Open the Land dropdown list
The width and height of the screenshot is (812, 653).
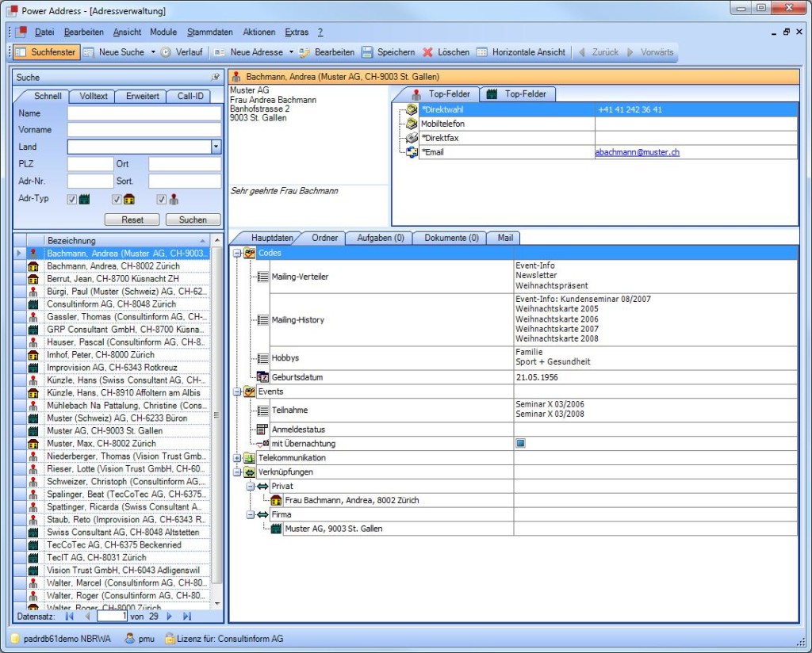(x=216, y=147)
